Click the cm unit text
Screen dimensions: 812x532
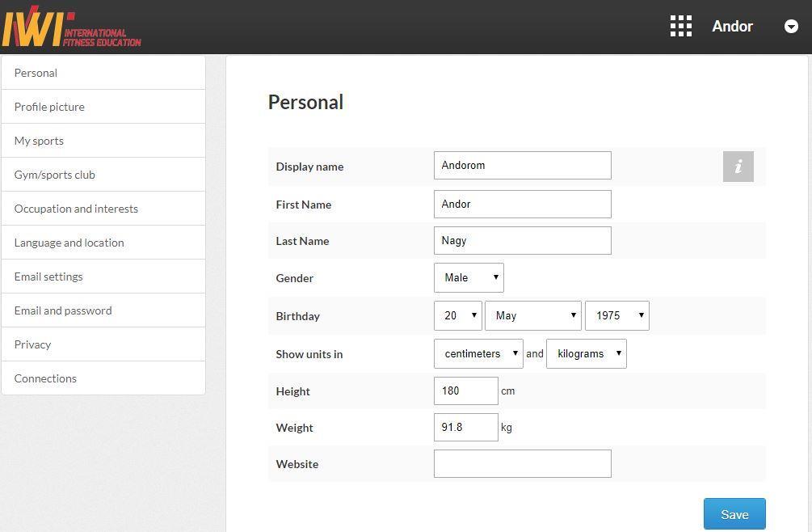point(508,391)
